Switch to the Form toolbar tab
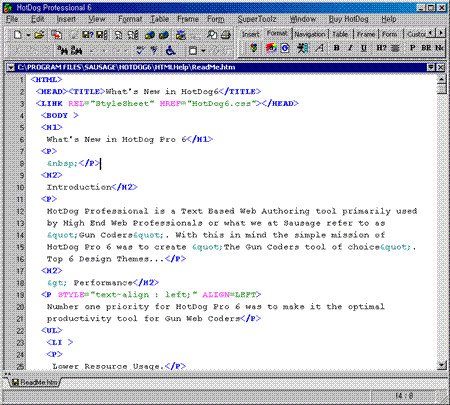The width and height of the screenshot is (450, 405). (x=389, y=34)
